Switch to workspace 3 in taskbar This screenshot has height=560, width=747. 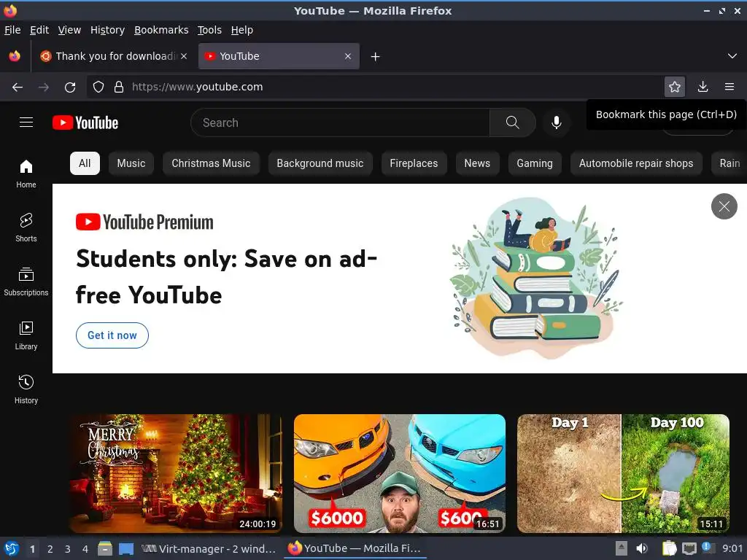click(68, 549)
